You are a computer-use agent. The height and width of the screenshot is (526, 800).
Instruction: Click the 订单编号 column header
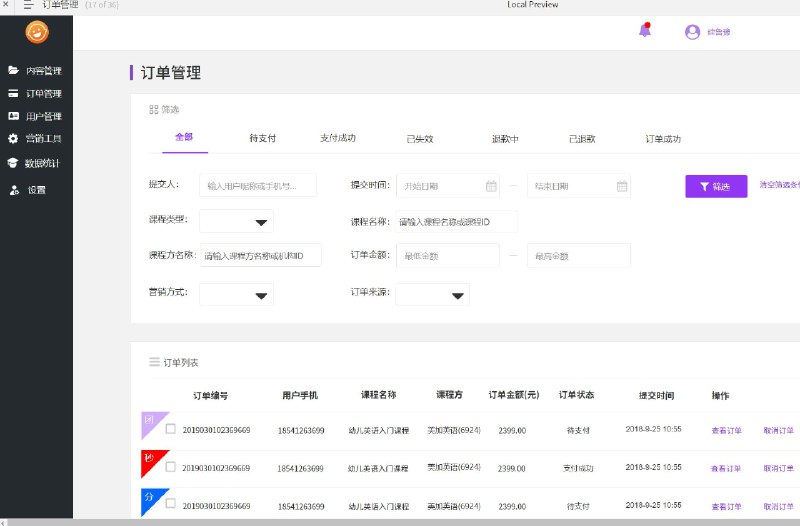point(210,395)
